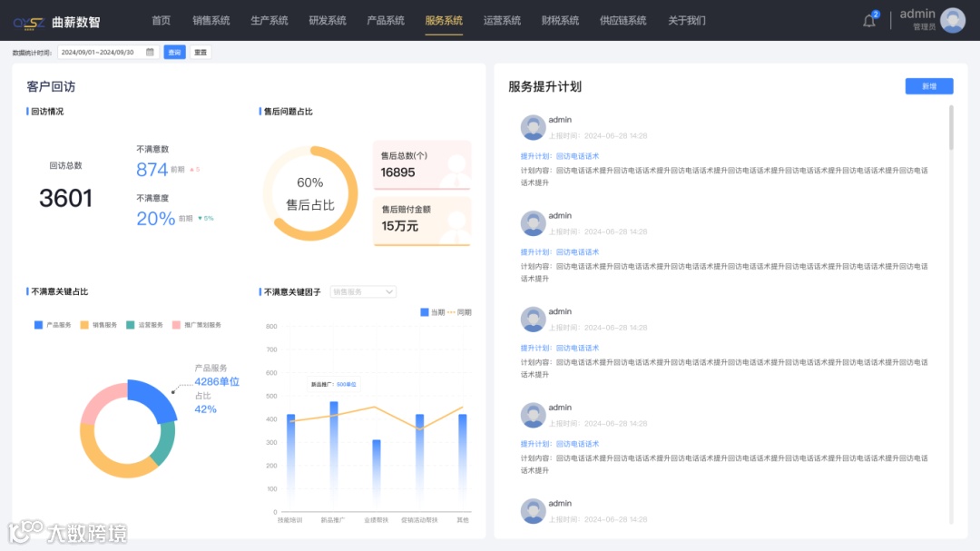Toggle the 推广策划服务 pink legend swatch
The height and width of the screenshot is (551, 980).
(176, 325)
